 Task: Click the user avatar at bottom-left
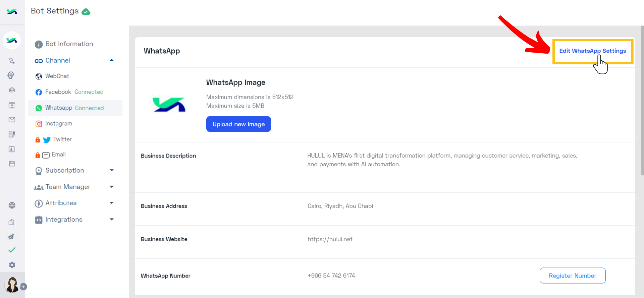click(x=12, y=285)
